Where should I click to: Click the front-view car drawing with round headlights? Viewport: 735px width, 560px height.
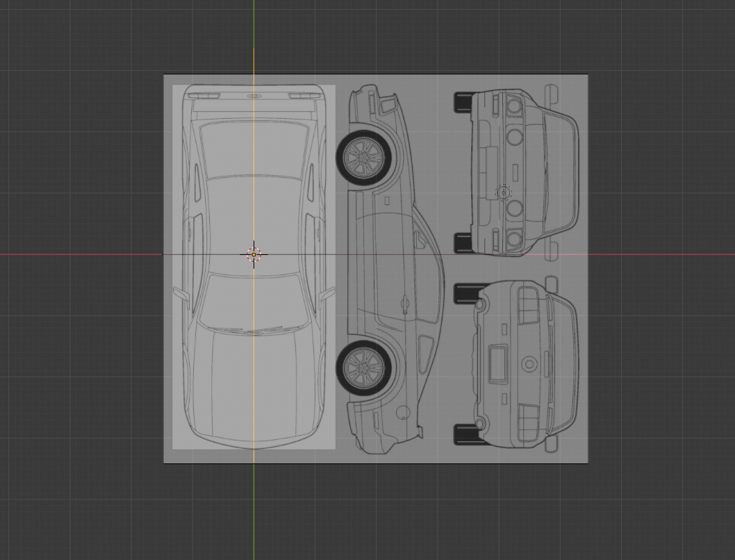point(517,172)
